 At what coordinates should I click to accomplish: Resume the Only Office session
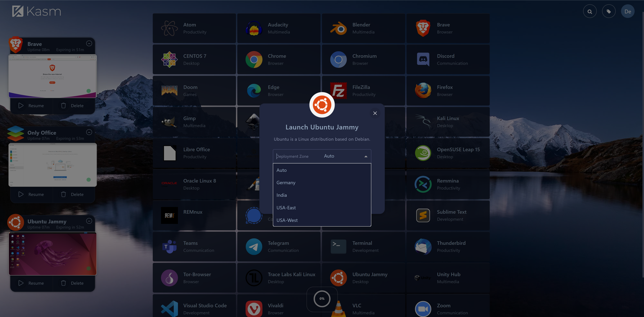tap(32, 194)
